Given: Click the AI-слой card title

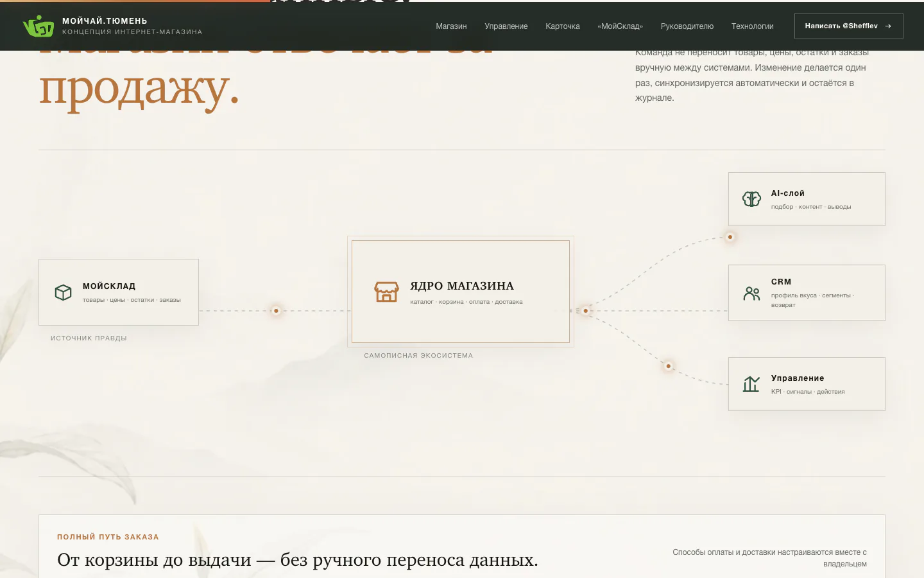Looking at the screenshot, I should 788,193.
